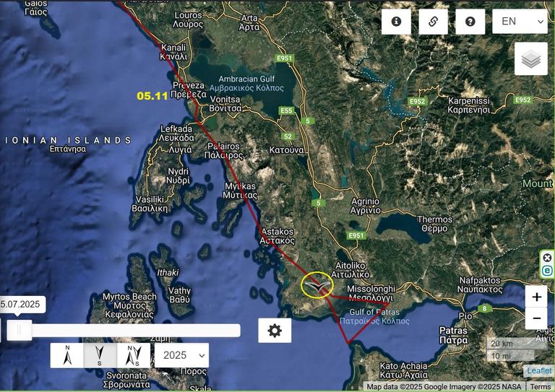
Task: Click the white timeline slider track
Action: (136, 331)
